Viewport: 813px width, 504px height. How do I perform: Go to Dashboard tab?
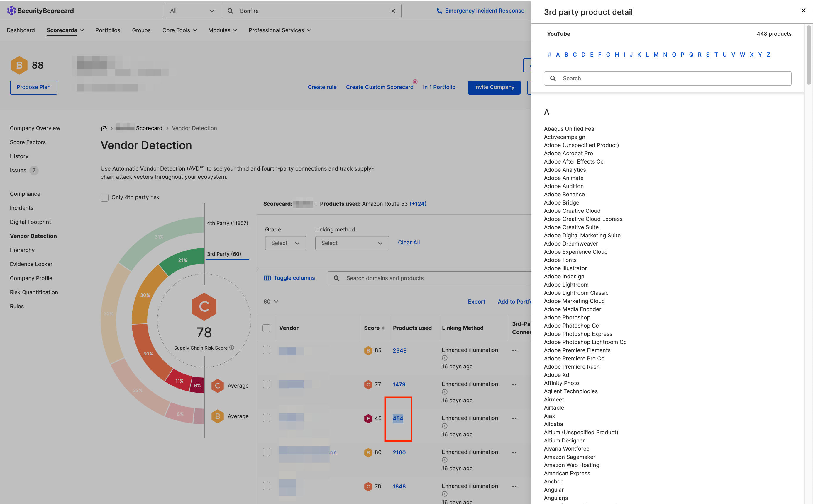(21, 30)
